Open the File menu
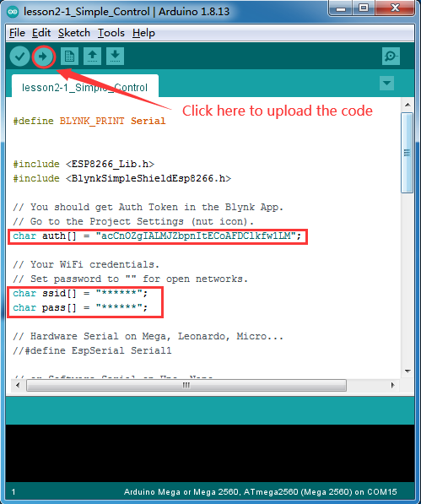 pos(17,33)
